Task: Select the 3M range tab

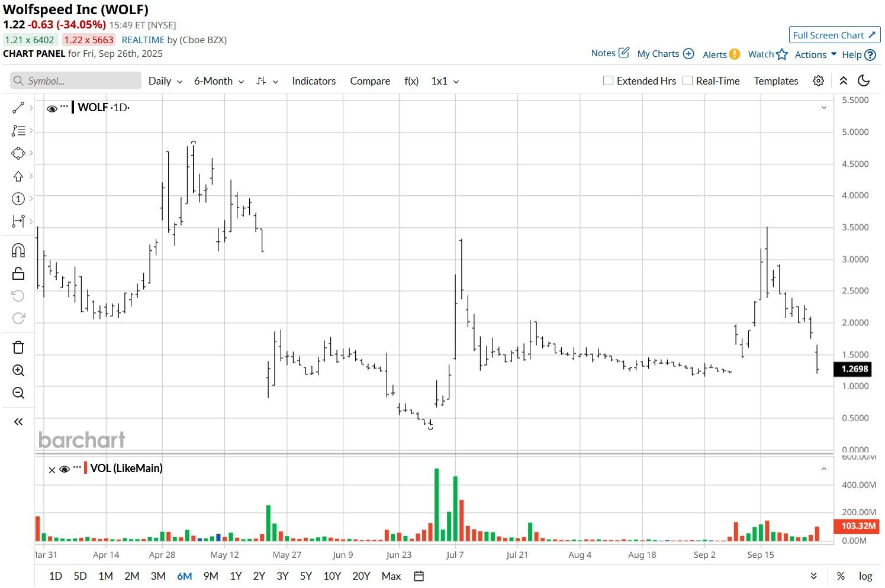Action: (158, 576)
